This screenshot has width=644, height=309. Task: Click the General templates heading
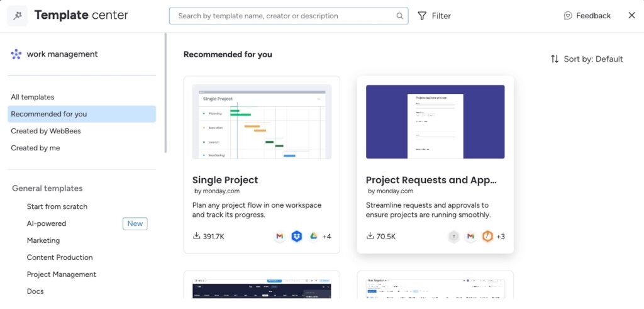click(47, 188)
